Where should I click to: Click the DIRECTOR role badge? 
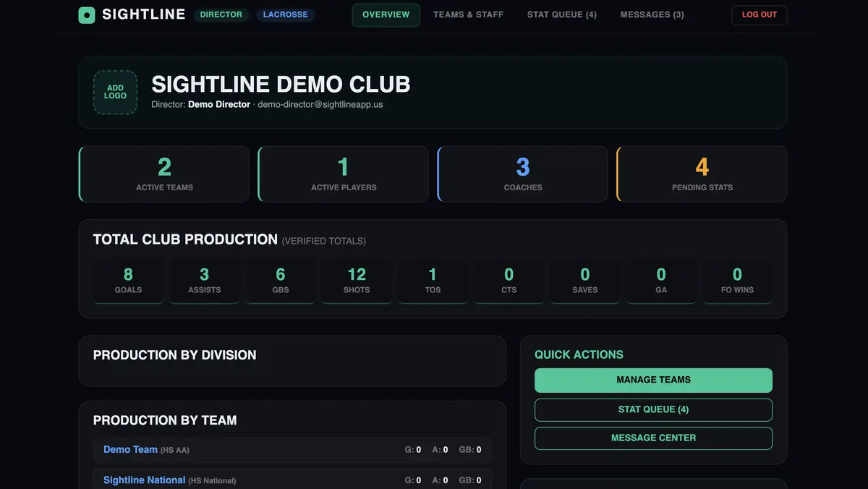coord(221,14)
